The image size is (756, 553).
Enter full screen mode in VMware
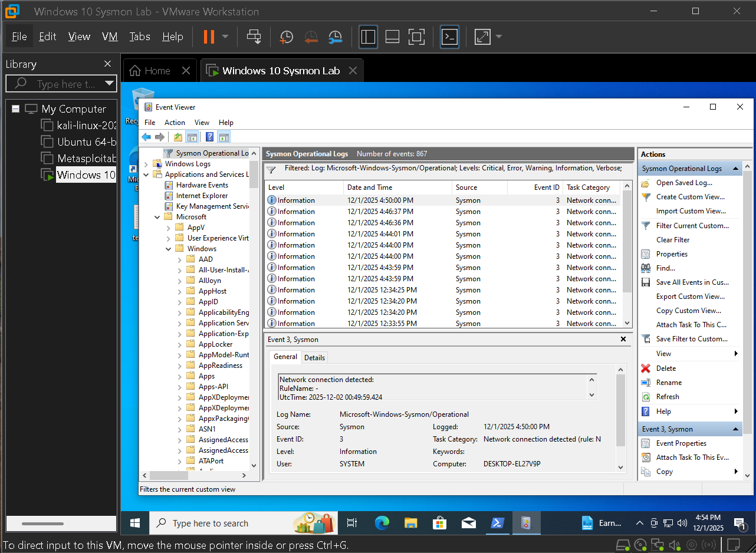pos(417,37)
